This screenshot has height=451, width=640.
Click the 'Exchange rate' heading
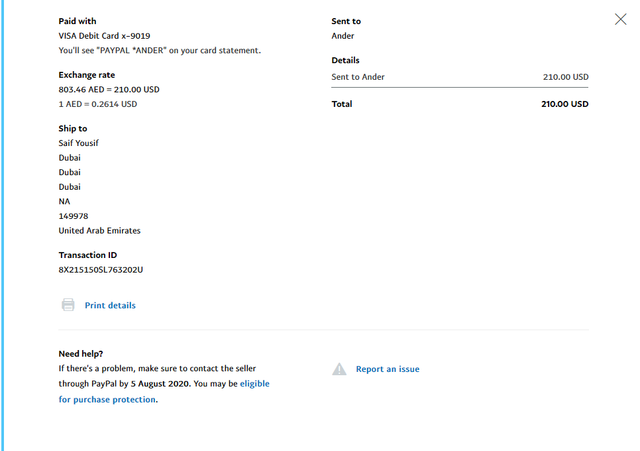tap(87, 75)
